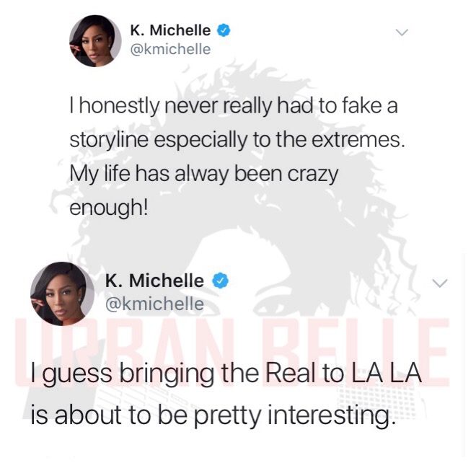Open the tweet starting 'I guess bringing the Real'
This screenshot has height=476, width=476.
pos(226,394)
